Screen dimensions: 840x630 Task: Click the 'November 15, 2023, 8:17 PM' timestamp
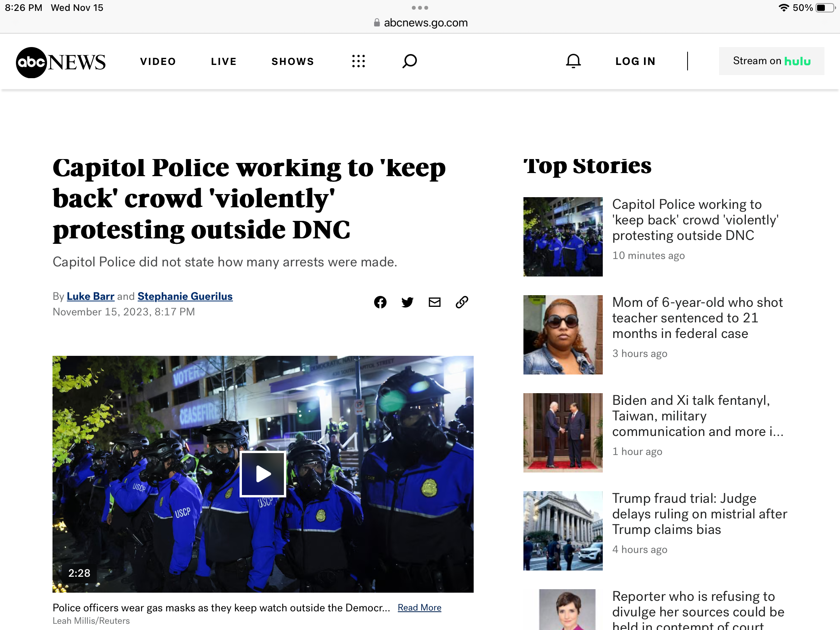coord(124,312)
